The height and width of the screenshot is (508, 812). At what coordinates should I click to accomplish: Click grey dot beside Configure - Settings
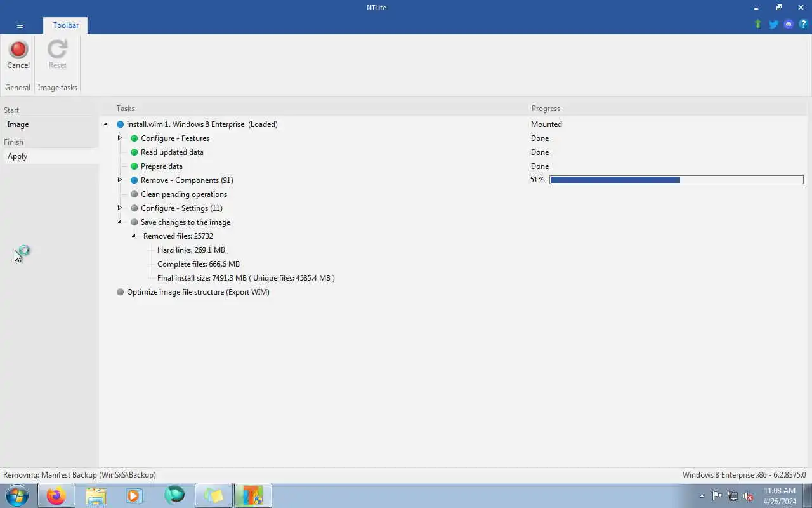pyautogui.click(x=134, y=208)
